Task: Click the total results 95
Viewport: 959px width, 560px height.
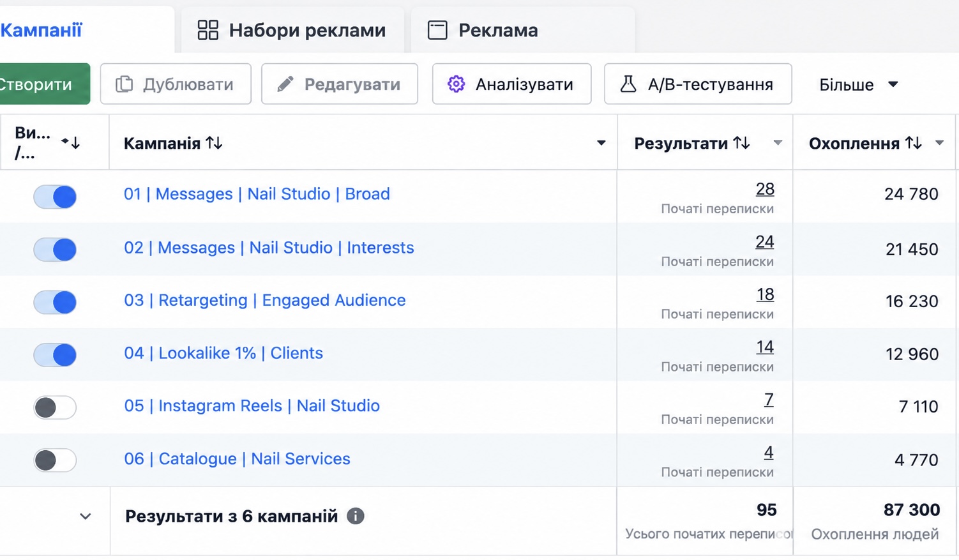Action: 766,510
